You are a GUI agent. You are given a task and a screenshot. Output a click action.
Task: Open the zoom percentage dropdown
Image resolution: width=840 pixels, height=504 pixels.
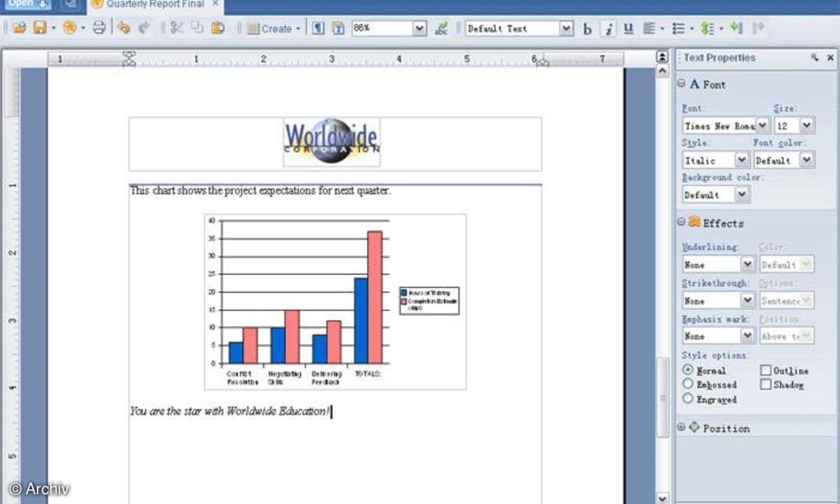419,29
